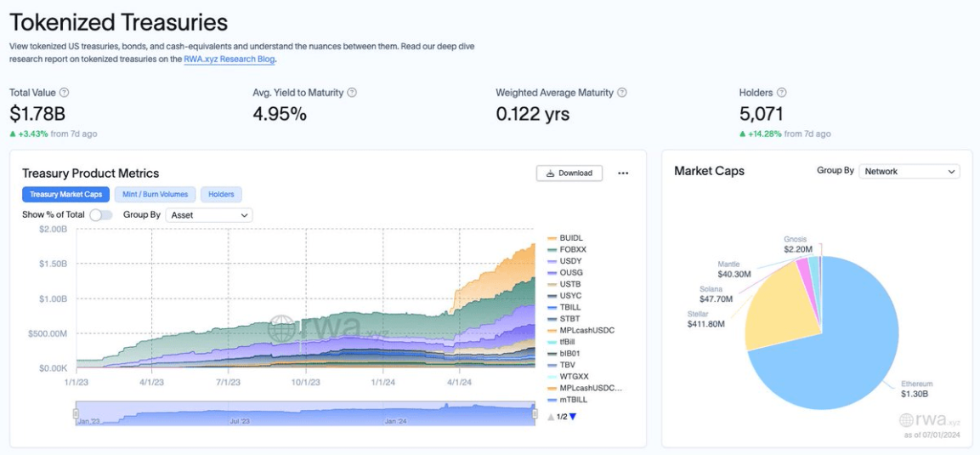Toggle BUIDL series in the legend

tap(565, 238)
